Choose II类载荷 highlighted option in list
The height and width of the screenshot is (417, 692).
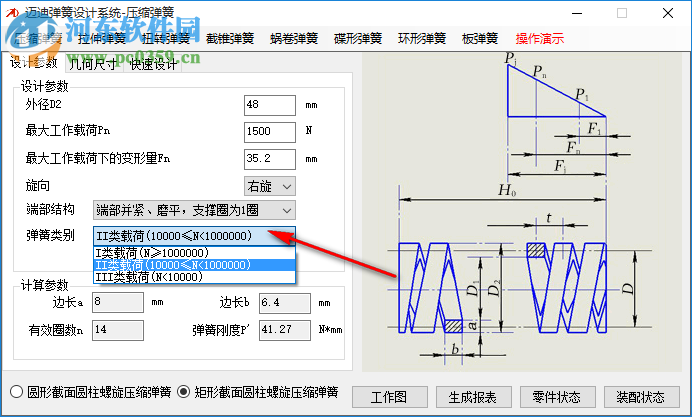click(194, 265)
